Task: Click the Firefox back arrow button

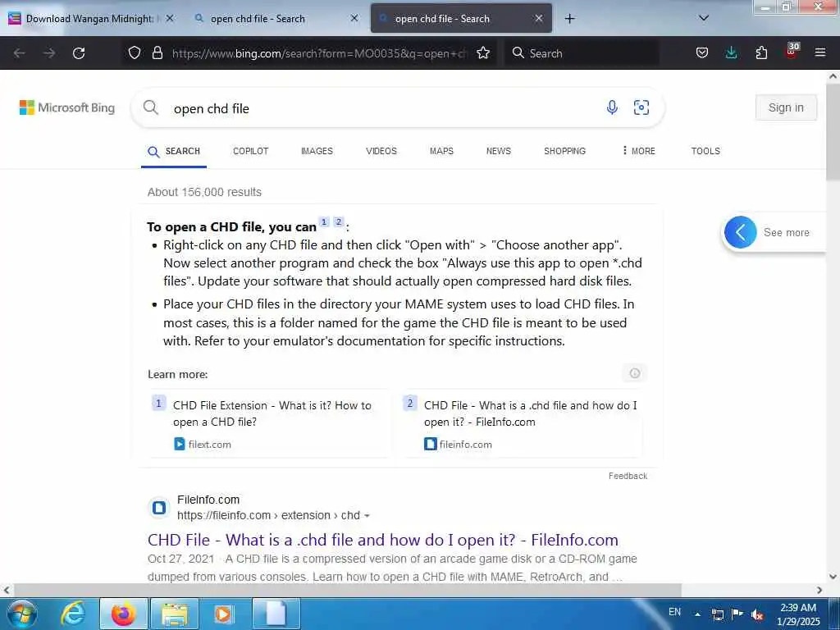Action: tap(20, 53)
